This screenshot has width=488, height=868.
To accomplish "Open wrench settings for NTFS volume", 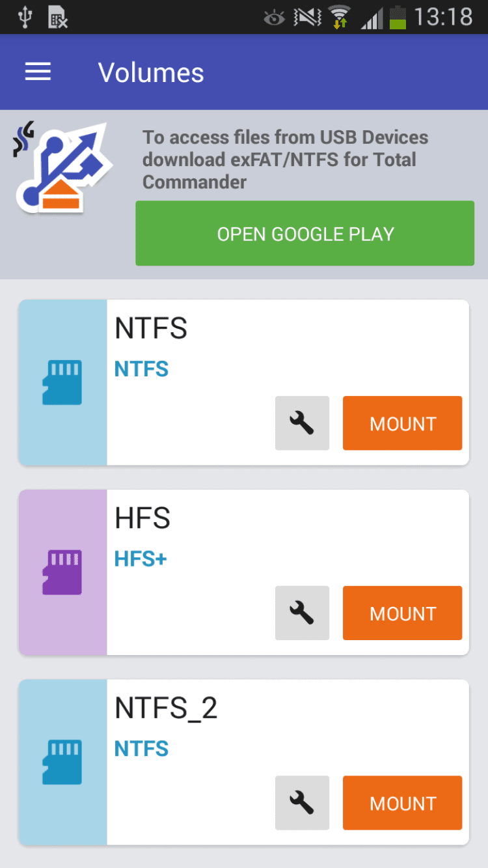I will pyautogui.click(x=302, y=423).
